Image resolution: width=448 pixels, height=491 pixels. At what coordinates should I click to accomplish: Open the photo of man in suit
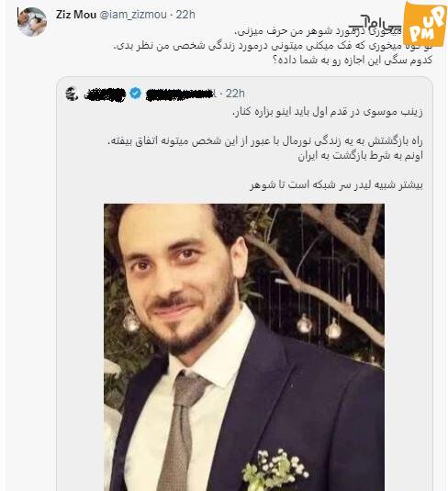[244, 347]
